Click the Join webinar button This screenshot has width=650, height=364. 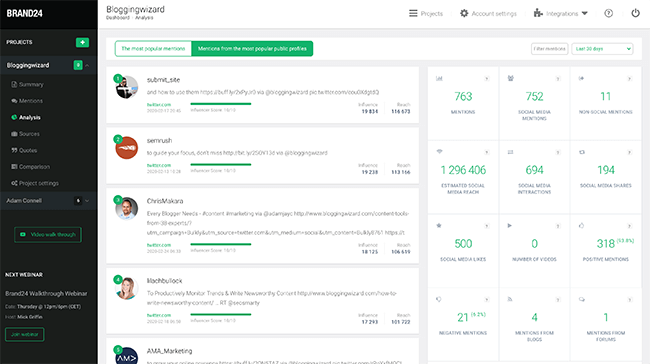click(24, 334)
